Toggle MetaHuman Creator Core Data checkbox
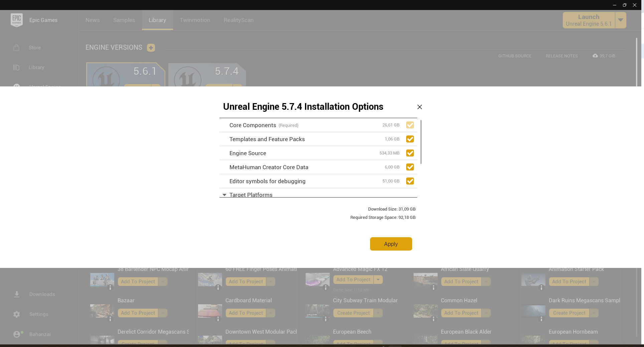Viewport: 644px width, 347px height. click(x=410, y=167)
